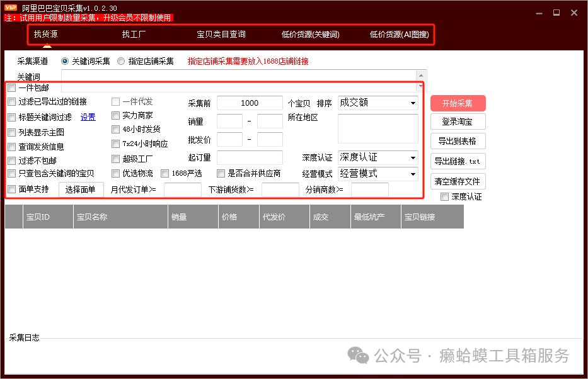Check the 7x24小时响应 option

[115, 144]
